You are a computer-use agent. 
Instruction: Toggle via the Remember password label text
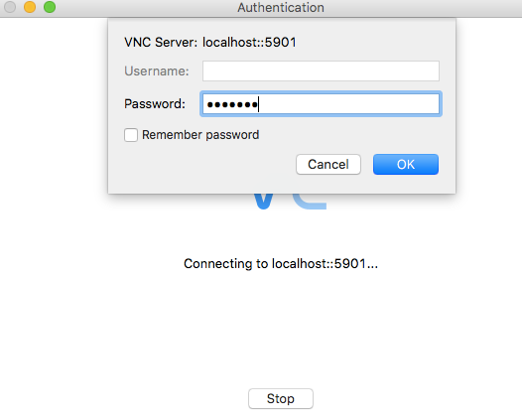[200, 135]
